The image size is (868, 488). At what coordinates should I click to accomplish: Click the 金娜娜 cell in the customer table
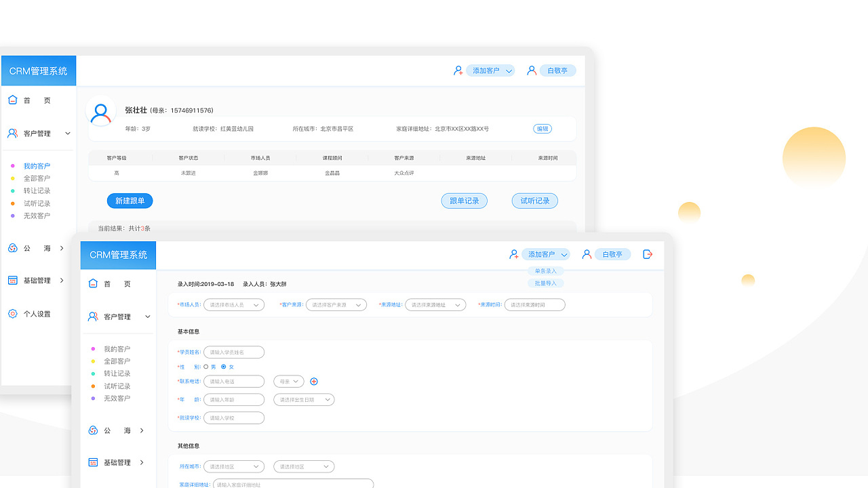(260, 173)
